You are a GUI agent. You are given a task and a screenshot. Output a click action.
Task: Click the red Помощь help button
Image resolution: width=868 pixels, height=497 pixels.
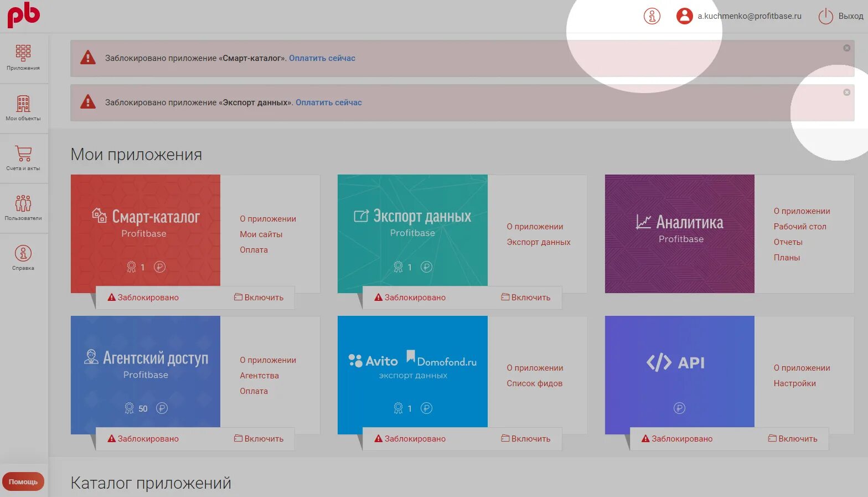pos(23,481)
